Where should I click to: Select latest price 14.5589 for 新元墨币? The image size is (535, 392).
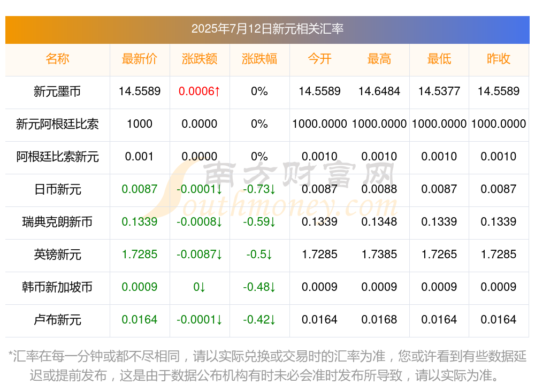pos(140,91)
